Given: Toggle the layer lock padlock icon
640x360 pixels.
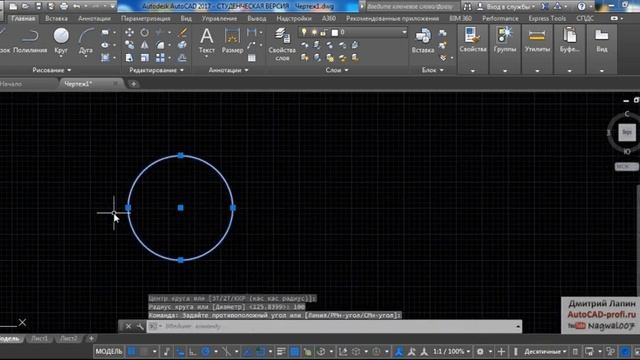Looking at the screenshot, I should [324, 32].
